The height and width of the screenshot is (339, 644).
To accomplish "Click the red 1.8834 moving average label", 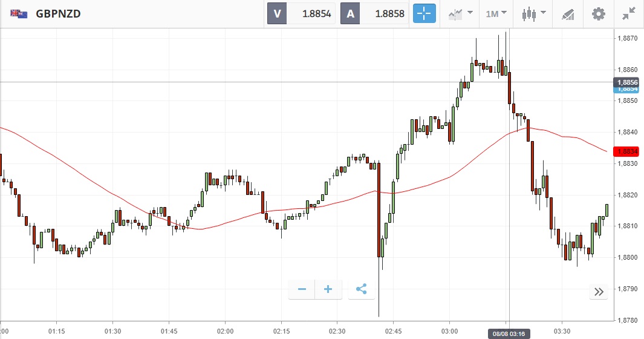I will point(627,151).
